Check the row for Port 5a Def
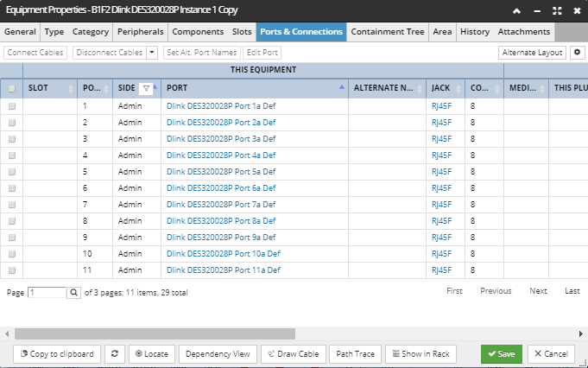The height and width of the screenshot is (368, 588). coord(12,172)
